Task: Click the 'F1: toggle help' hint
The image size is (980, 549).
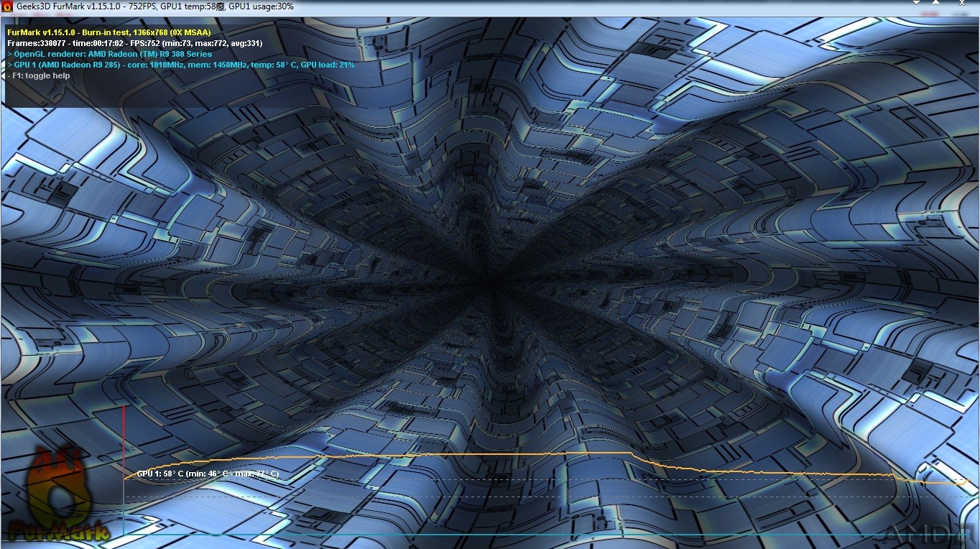Action: 38,75
